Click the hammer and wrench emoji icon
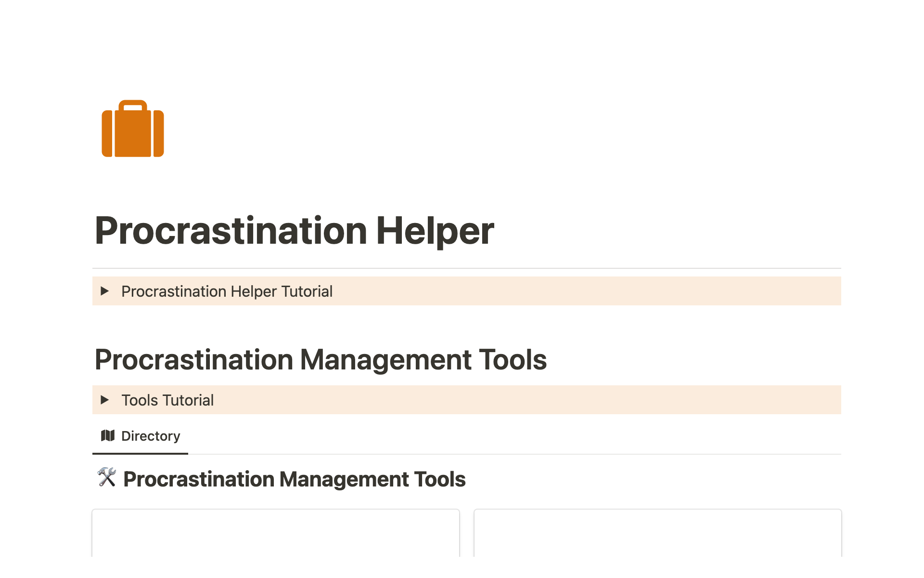This screenshot has width=924, height=578. pos(107,477)
